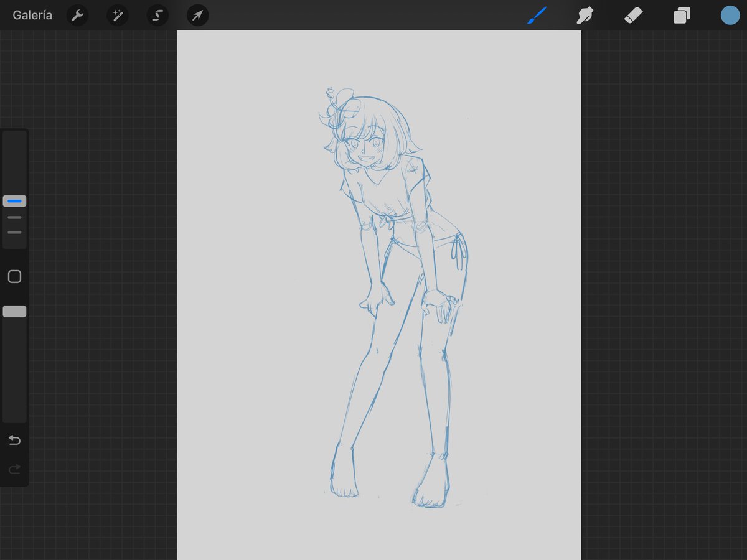The width and height of the screenshot is (747, 560).
Task: Tap the blue brush size indicator on the sidebar
Action: 14,200
